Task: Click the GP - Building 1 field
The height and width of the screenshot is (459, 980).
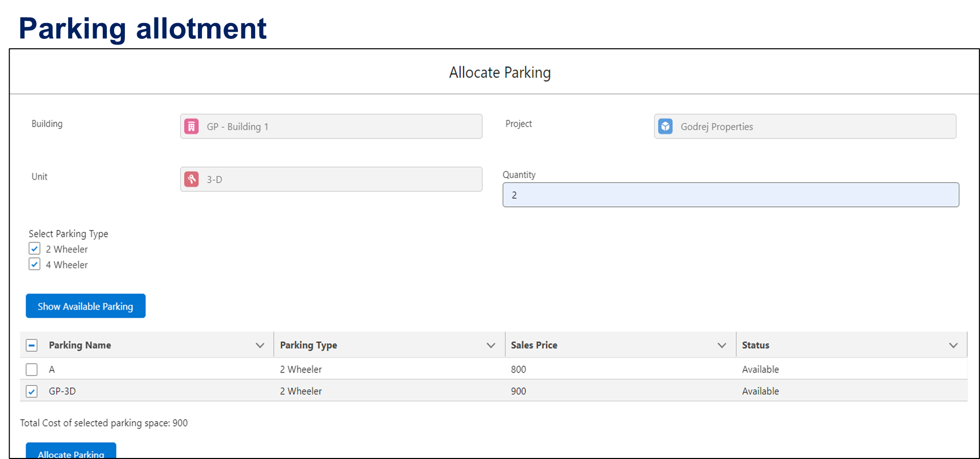Action: (338, 126)
